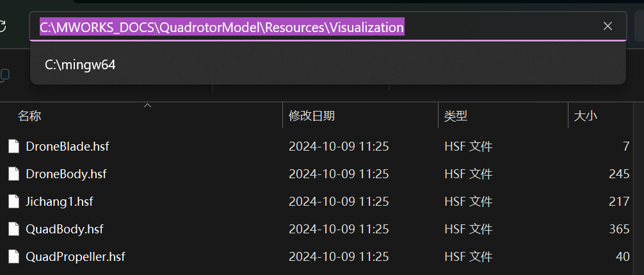
Task: Click the size value 365 of QuadBody.hsf
Action: [x=620, y=229]
